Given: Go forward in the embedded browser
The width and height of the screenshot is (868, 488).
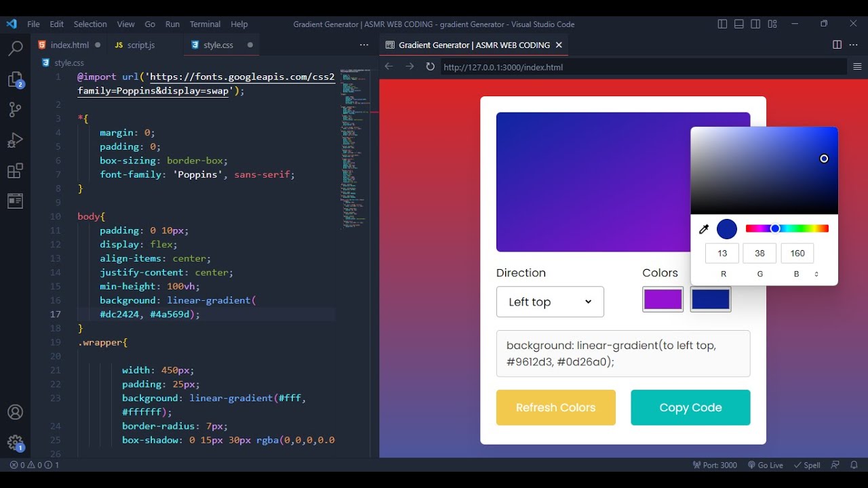Looking at the screenshot, I should 410,66.
